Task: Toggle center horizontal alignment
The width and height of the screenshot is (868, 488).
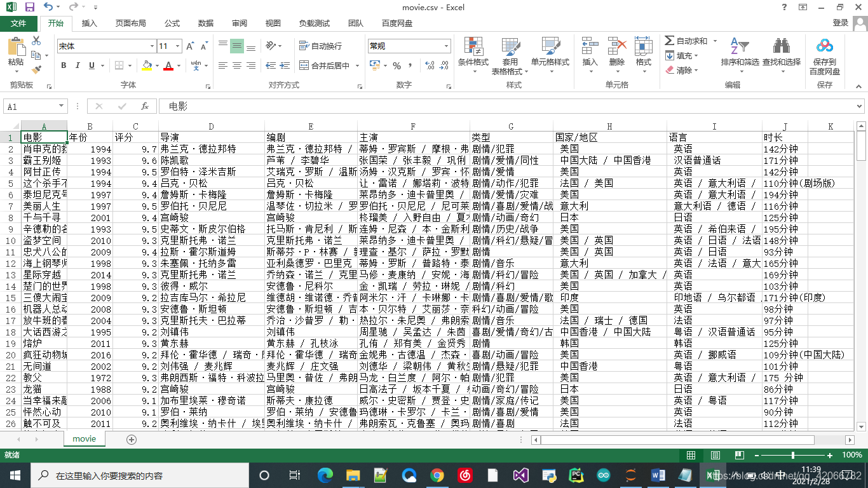Action: [236, 65]
